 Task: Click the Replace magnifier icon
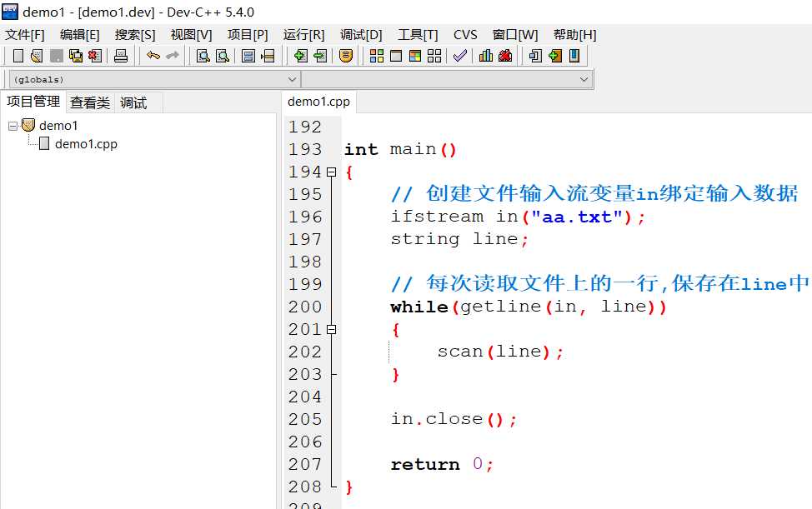click(x=222, y=56)
